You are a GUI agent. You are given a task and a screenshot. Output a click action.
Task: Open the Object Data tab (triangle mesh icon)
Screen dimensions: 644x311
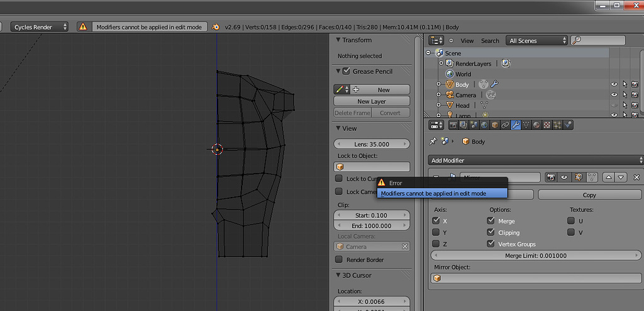click(526, 125)
